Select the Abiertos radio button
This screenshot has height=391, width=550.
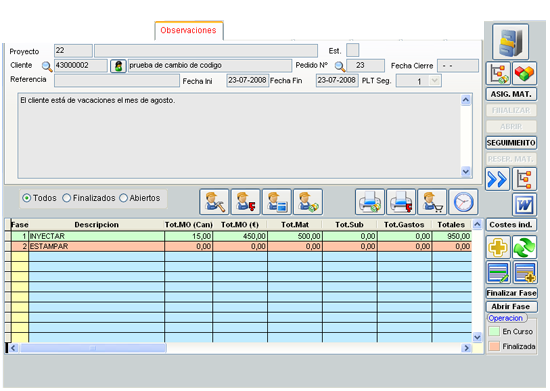(123, 198)
